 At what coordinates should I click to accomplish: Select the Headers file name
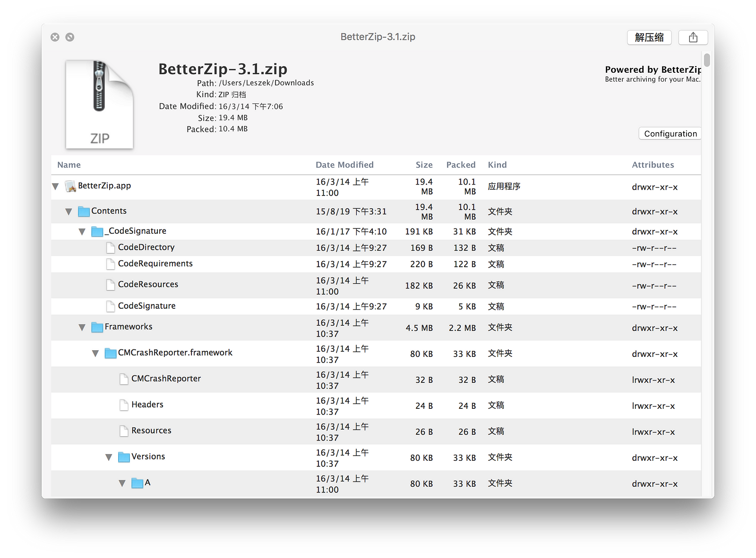147,405
